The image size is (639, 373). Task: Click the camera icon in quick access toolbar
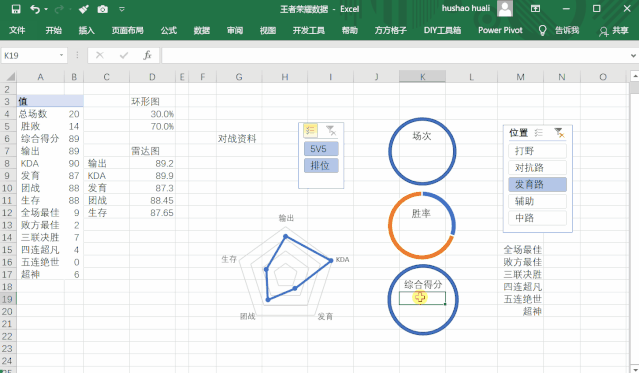click(x=103, y=9)
